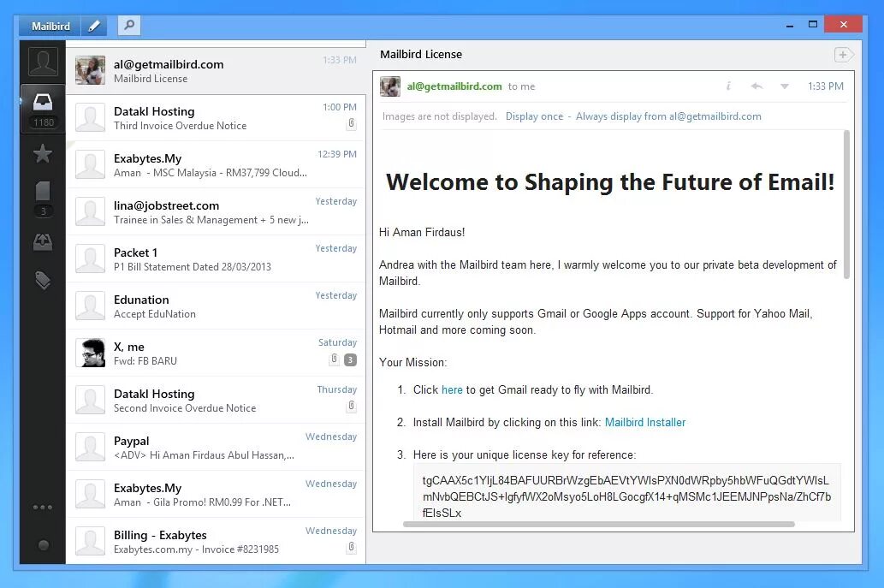This screenshot has height=588, width=884.
Task: Open the Mailbird menu button
Action: click(50, 26)
